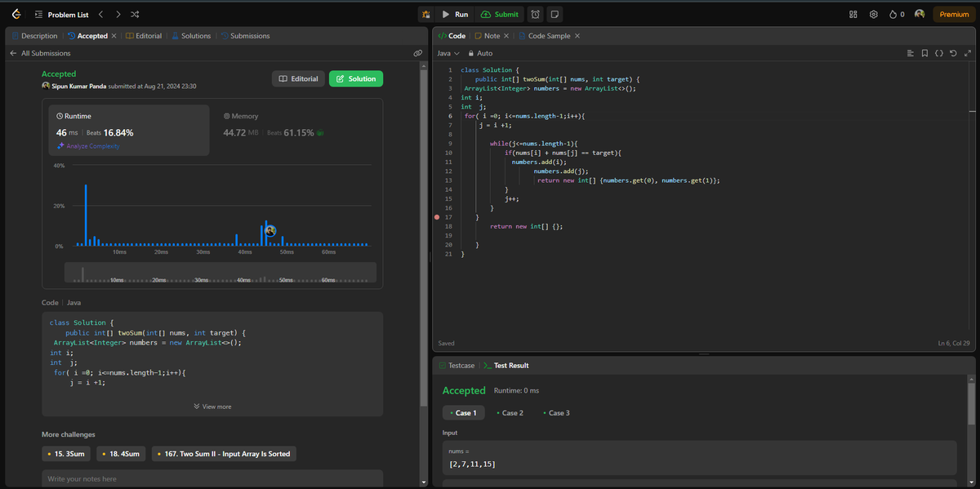This screenshot has height=489, width=980.
Task: Open the All Submissions link
Action: pyautogui.click(x=46, y=53)
